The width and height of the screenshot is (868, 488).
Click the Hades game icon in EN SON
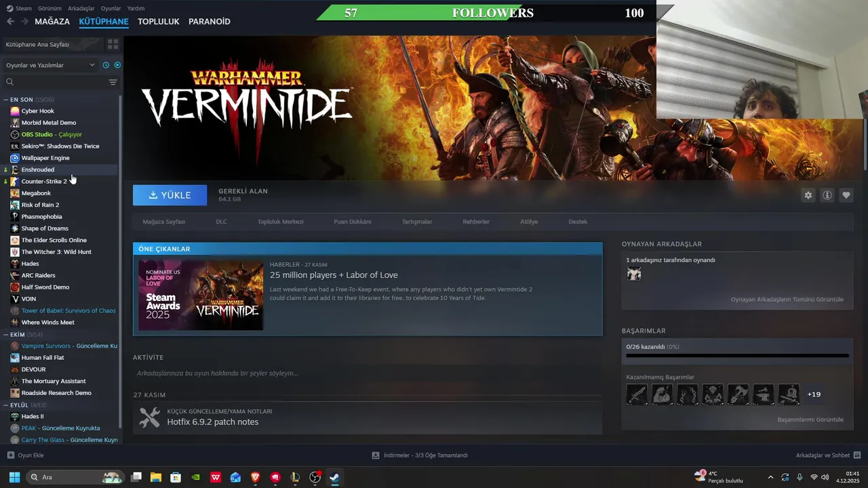click(15, 264)
